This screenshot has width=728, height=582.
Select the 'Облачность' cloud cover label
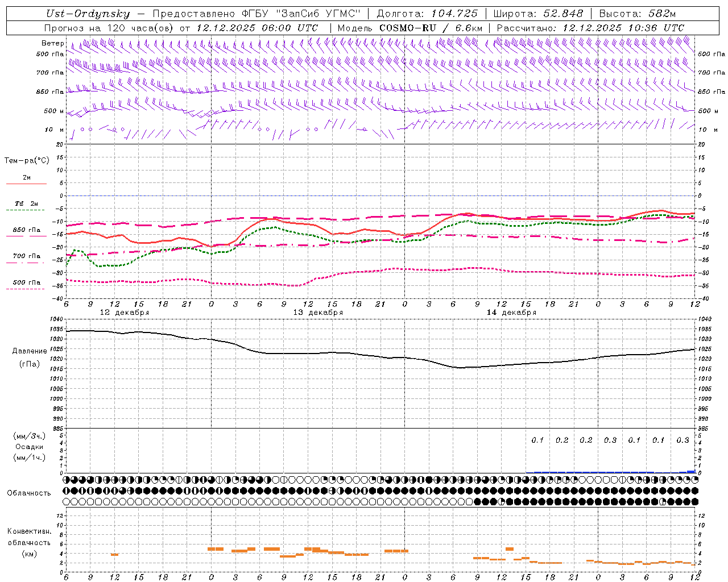pyautogui.click(x=29, y=493)
